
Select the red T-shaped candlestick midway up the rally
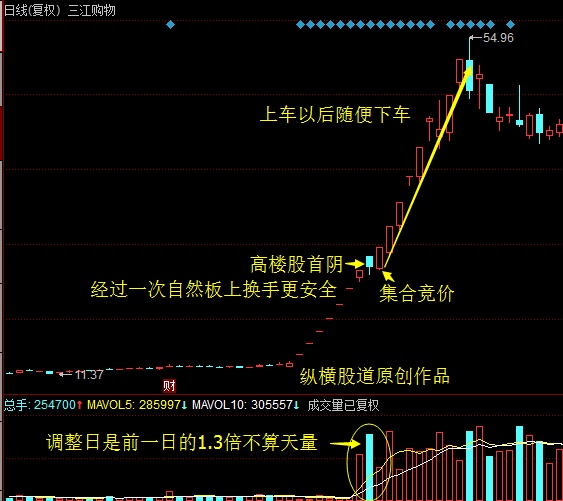(x=409, y=181)
